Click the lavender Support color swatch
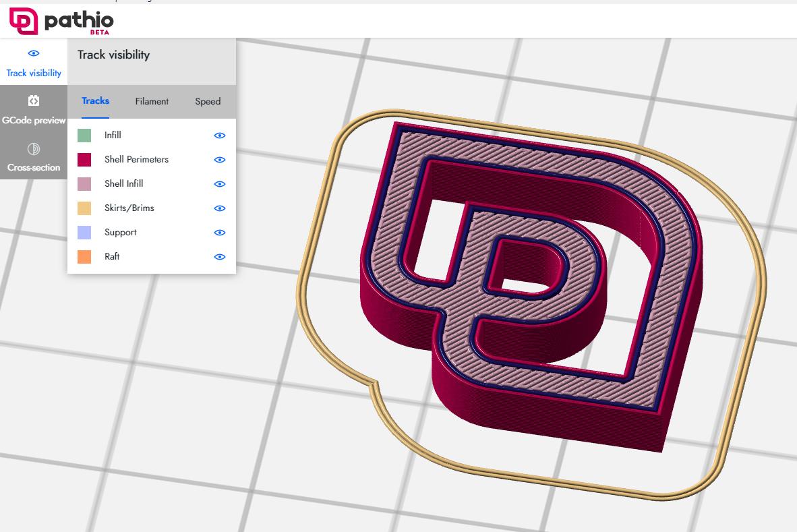Viewport: 797px width, 532px height. coord(84,233)
